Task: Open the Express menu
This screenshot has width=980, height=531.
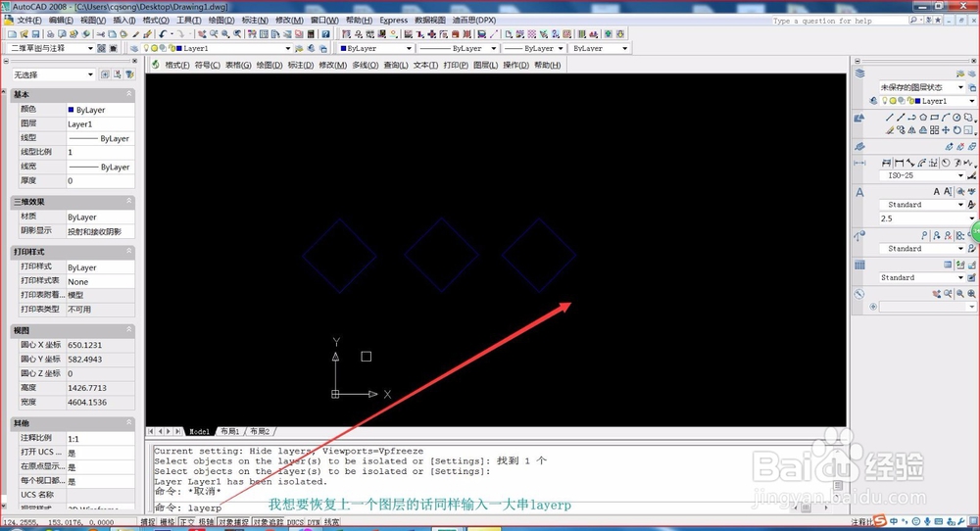Action: 393,20
